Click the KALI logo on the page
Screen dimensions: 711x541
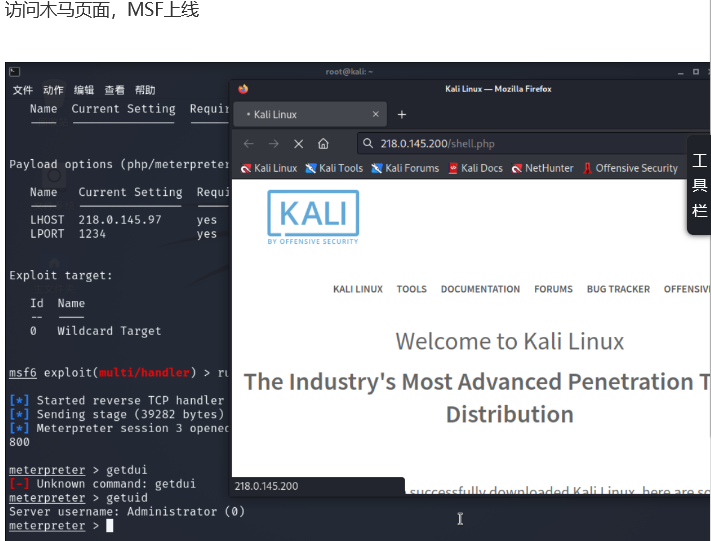click(313, 217)
